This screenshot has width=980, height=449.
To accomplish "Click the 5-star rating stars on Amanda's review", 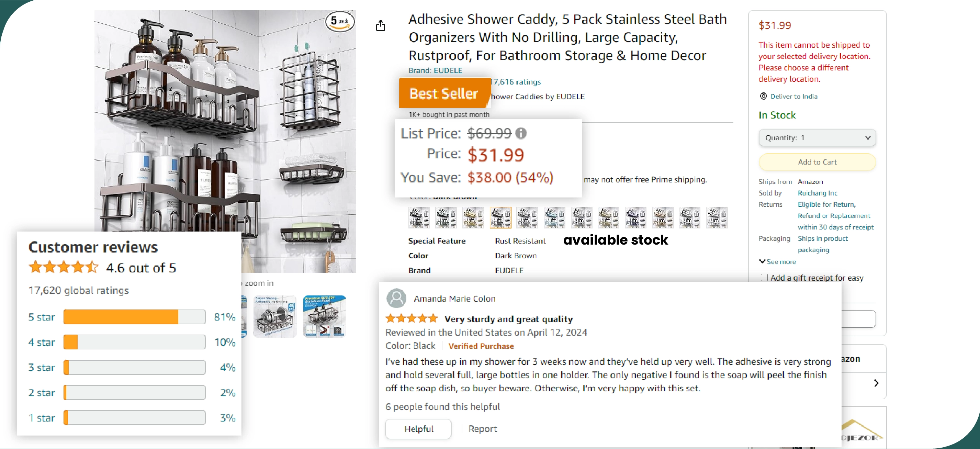I will click(411, 318).
